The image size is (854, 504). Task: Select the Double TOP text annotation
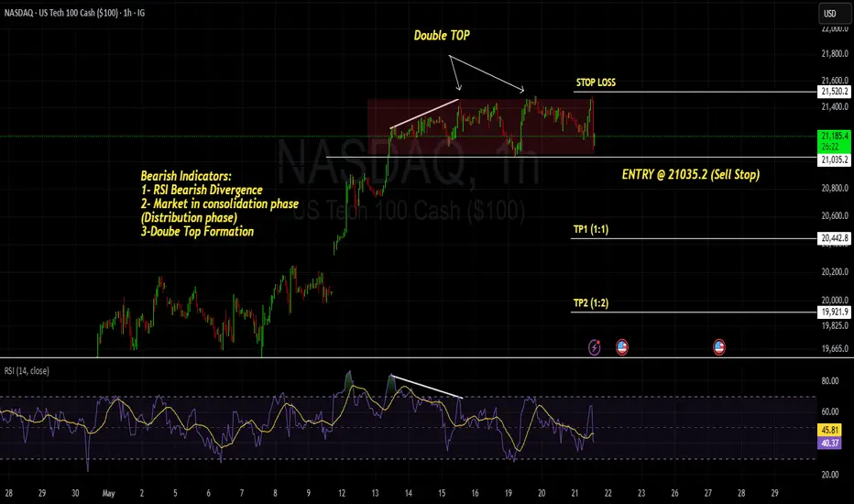pyautogui.click(x=442, y=36)
